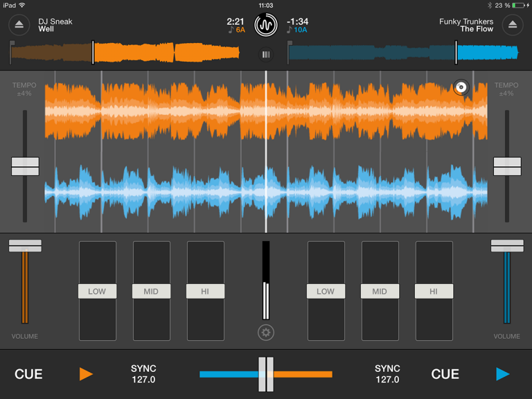Check the iPad battery indicator
This screenshot has width=532, height=399.
(518, 6)
